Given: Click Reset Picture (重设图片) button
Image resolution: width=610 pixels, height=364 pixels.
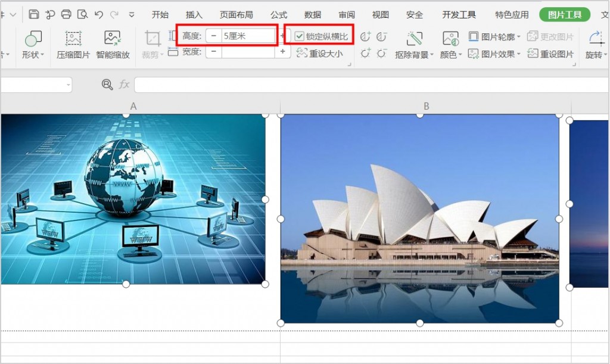Looking at the screenshot, I should tap(550, 54).
